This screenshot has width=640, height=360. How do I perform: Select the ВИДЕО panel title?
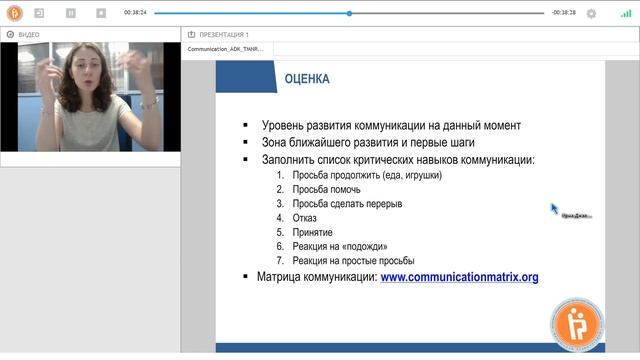click(x=29, y=35)
